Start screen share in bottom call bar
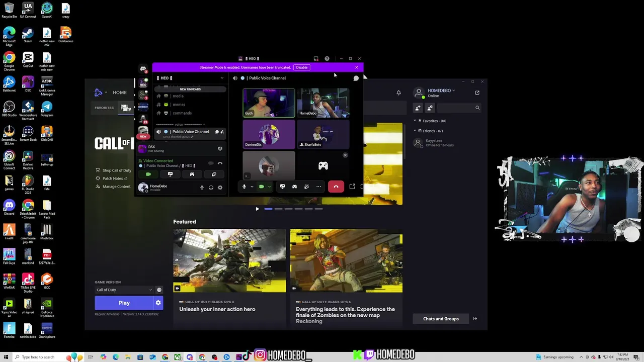The height and width of the screenshot is (362, 644). (x=282, y=187)
